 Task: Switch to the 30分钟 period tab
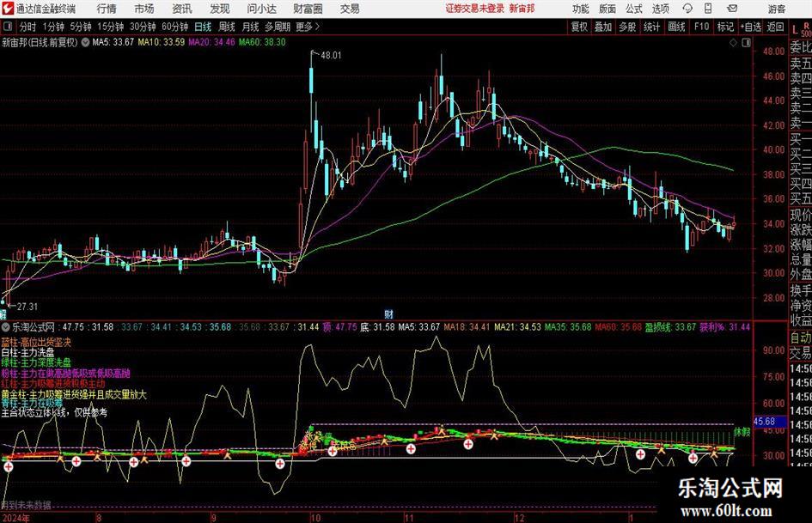pyautogui.click(x=143, y=27)
